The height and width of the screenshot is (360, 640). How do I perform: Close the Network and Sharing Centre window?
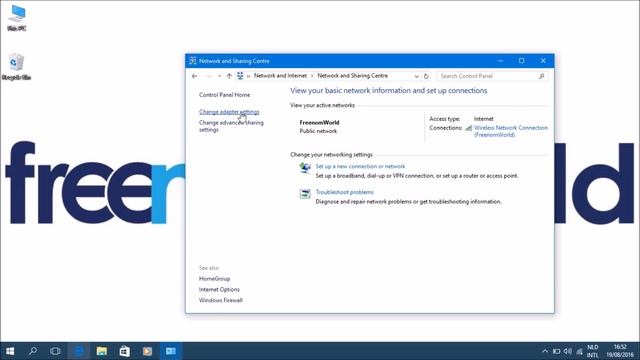(543, 61)
